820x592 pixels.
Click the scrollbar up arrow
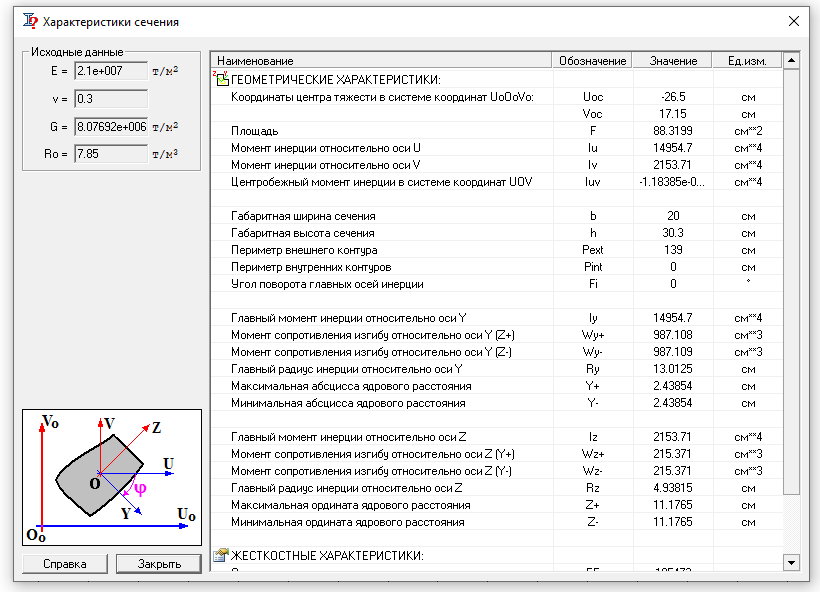click(x=792, y=61)
